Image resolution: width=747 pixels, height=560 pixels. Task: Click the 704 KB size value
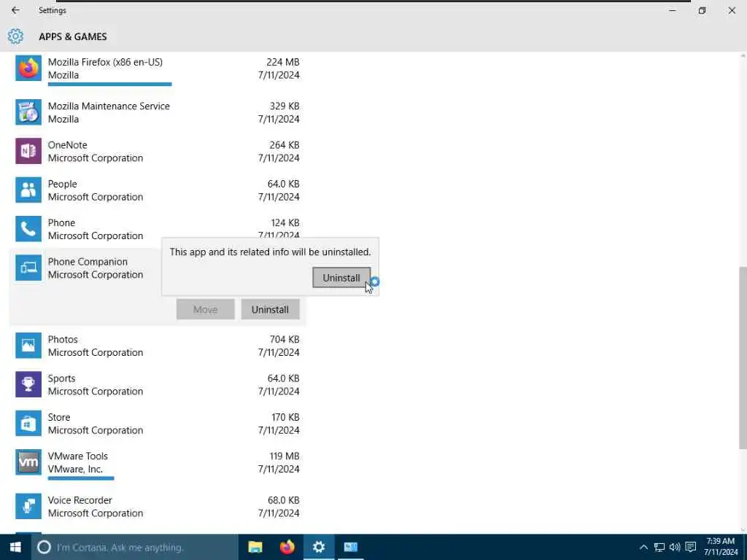[285, 339]
